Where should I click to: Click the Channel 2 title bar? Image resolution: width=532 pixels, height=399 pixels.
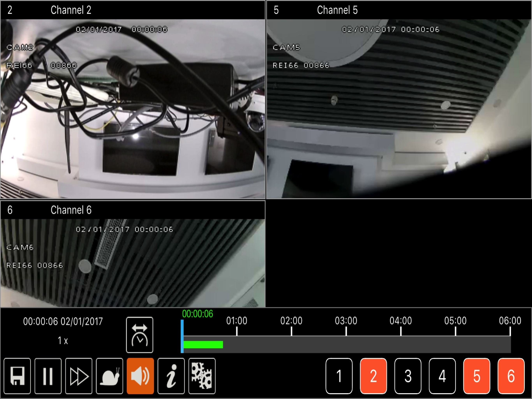click(x=133, y=10)
